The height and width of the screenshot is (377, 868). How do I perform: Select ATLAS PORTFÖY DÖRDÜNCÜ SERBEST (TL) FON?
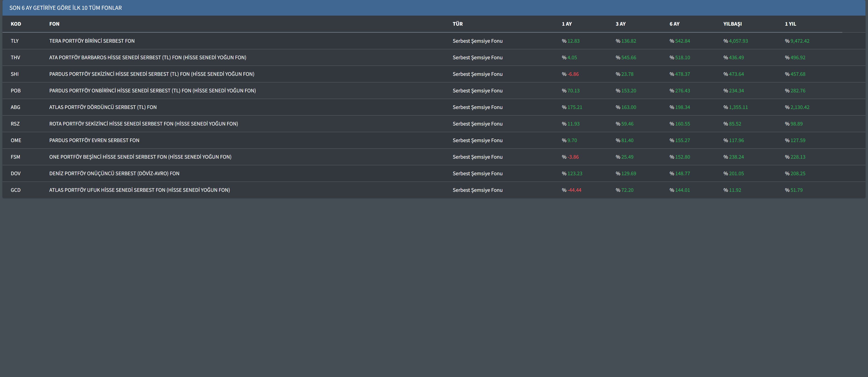pyautogui.click(x=103, y=107)
